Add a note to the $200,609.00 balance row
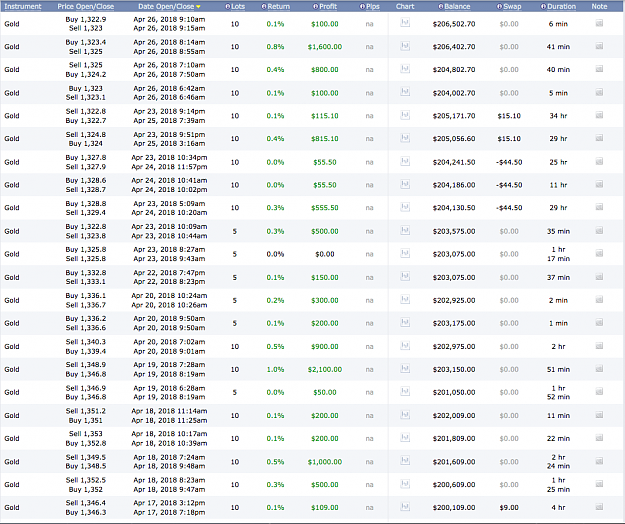This screenshot has height=524, width=625. pyautogui.click(x=599, y=484)
